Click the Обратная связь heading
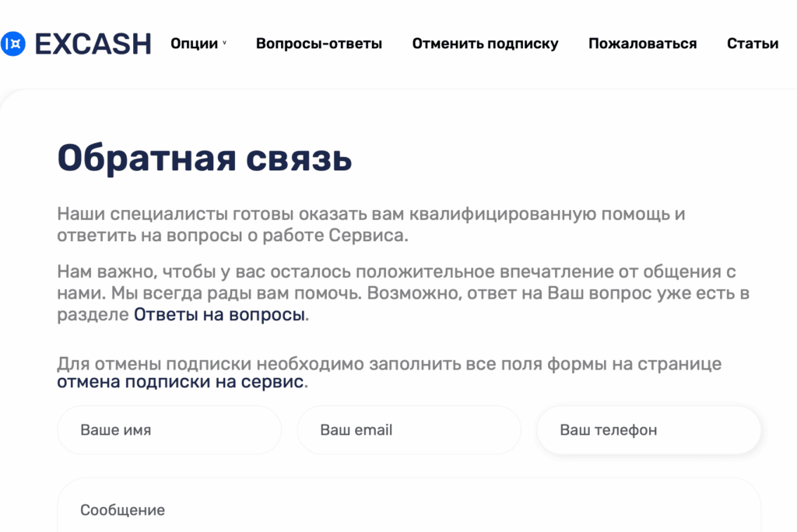This screenshot has width=797, height=532. coord(205,158)
